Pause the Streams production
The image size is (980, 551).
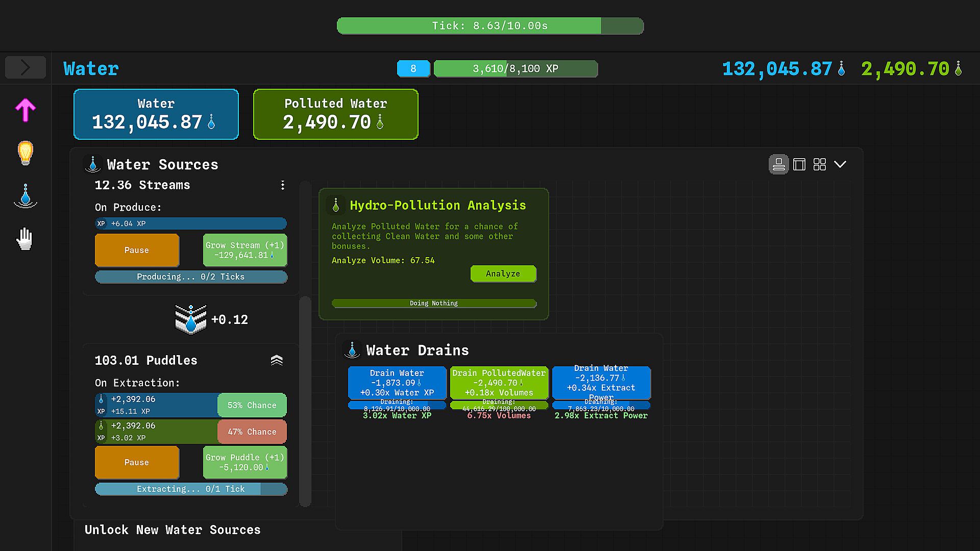point(137,250)
